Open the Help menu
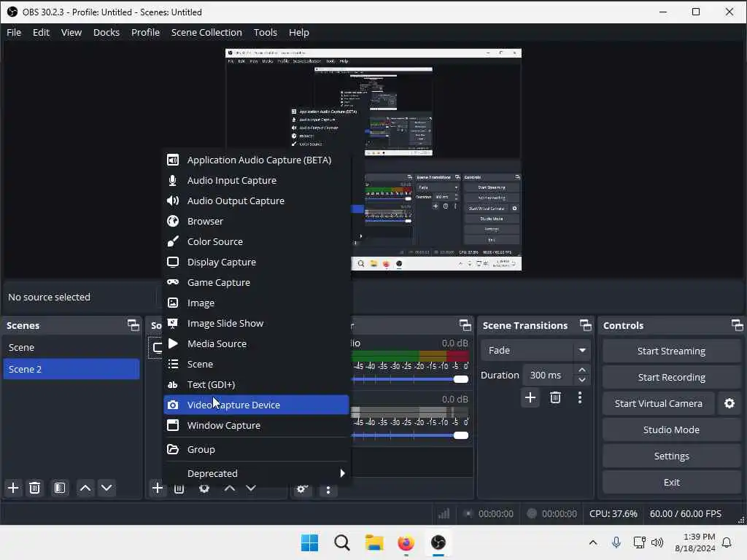This screenshot has height=560, width=747. pos(298,32)
